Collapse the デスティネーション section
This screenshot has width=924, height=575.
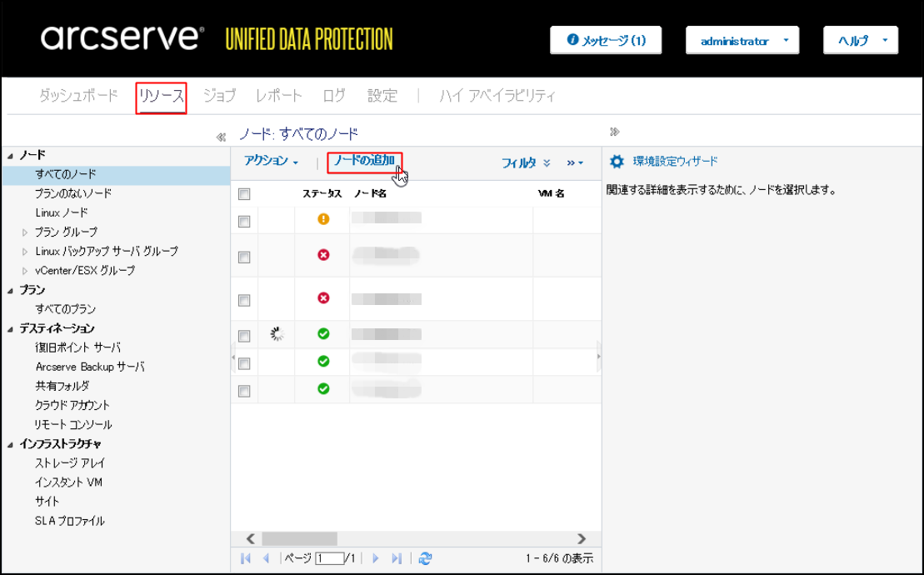pos(11,329)
